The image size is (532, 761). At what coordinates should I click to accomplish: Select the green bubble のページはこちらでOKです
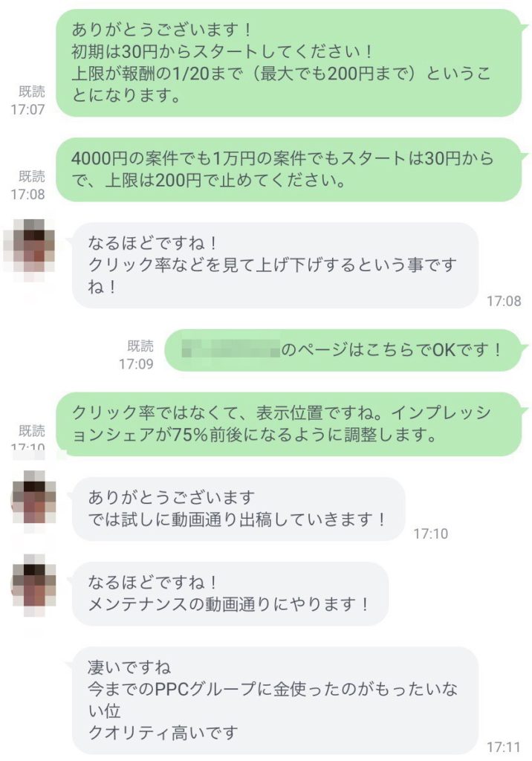point(344,350)
